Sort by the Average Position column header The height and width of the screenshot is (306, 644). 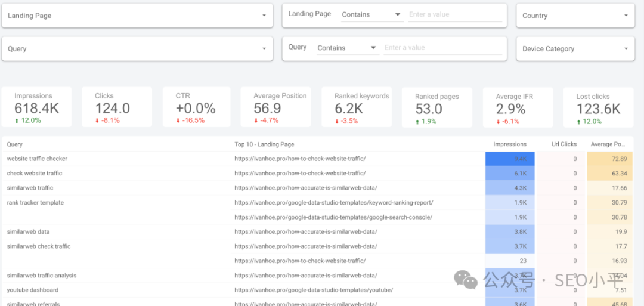(609, 144)
